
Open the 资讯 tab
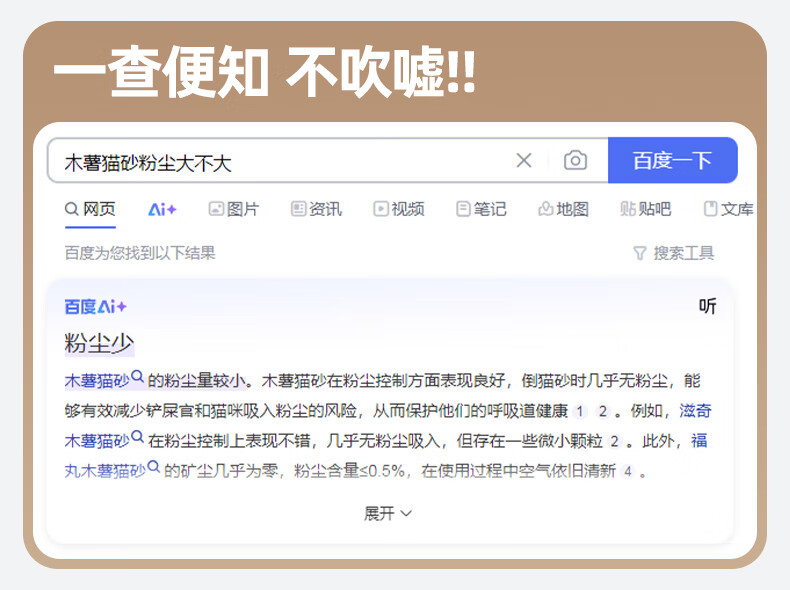[x=316, y=209]
